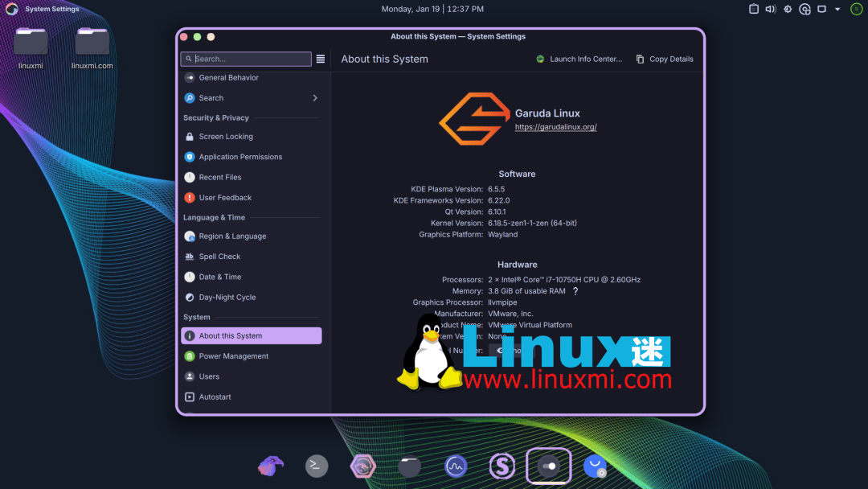
Task: Click Copy Details button
Action: 665,59
